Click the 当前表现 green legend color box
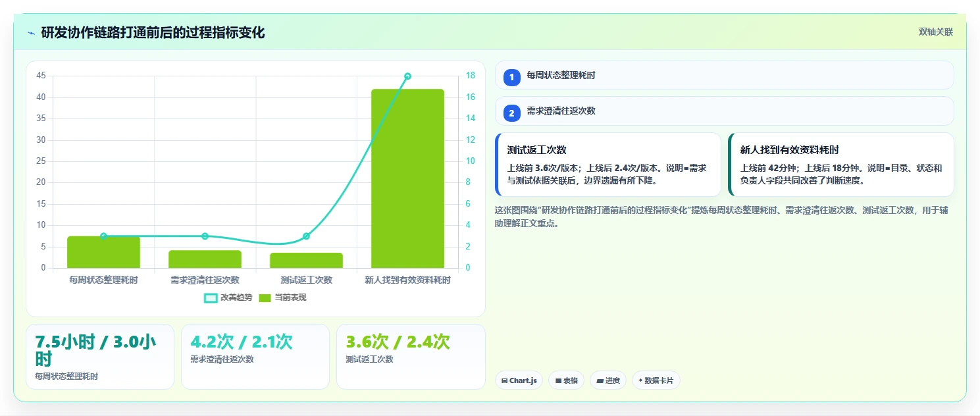The height and width of the screenshot is (416, 980). [265, 298]
